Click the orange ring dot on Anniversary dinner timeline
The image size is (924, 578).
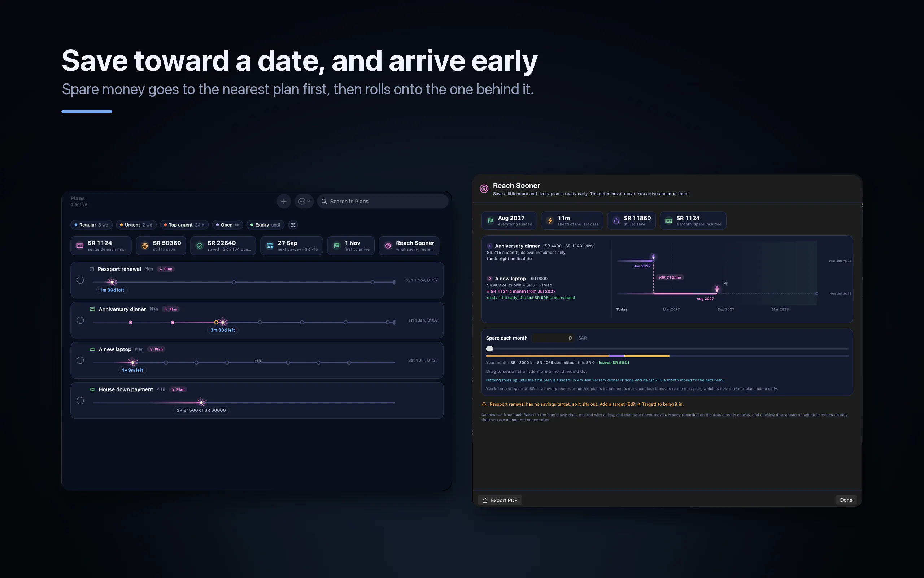click(216, 322)
